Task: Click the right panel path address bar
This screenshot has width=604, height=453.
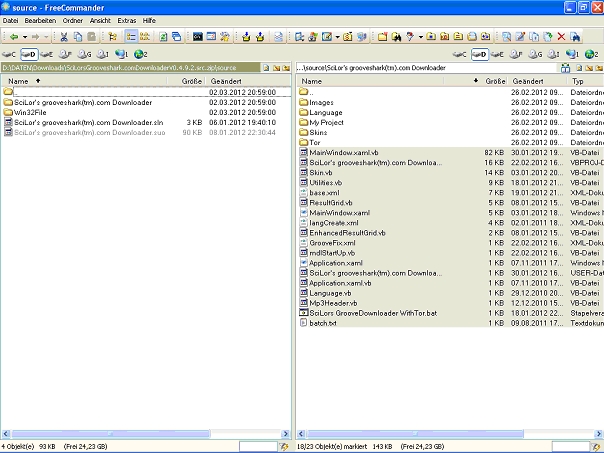Action: coord(427,68)
